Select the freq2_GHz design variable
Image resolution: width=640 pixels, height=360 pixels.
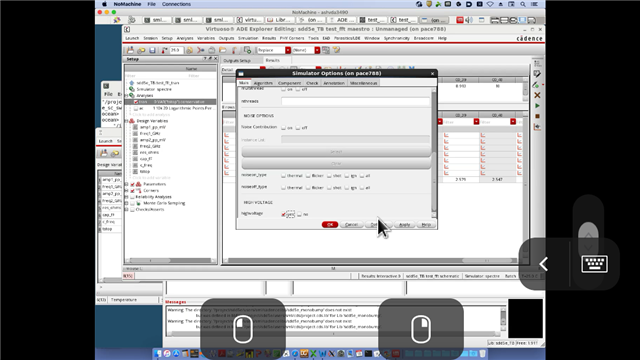pos(150,146)
